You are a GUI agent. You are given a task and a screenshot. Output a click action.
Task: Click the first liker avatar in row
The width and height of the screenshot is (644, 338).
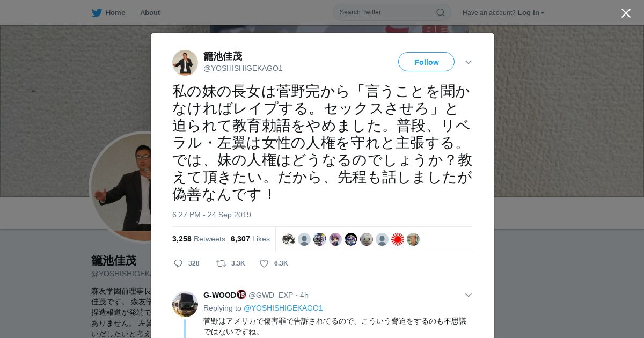tap(289, 239)
